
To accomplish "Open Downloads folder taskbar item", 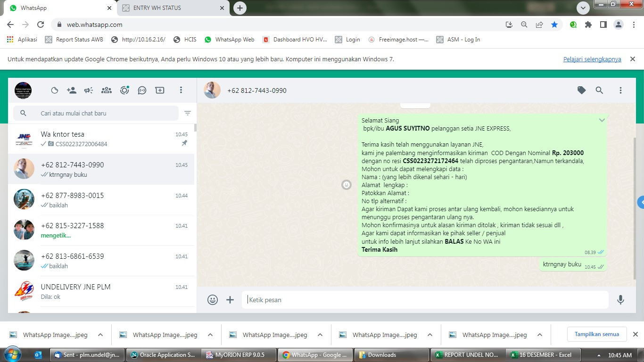I will pyautogui.click(x=391, y=355).
